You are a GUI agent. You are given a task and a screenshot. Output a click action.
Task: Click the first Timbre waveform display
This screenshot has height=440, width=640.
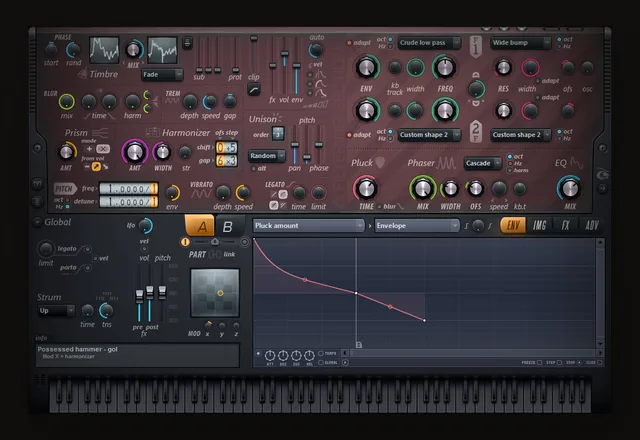(x=104, y=51)
